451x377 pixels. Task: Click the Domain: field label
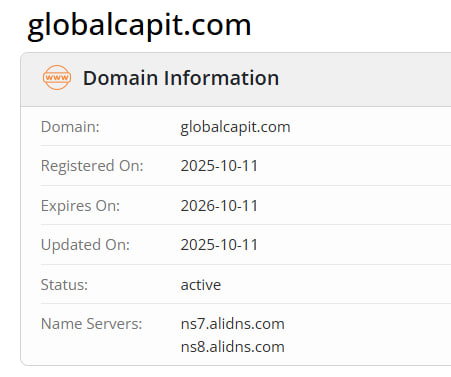(x=70, y=127)
